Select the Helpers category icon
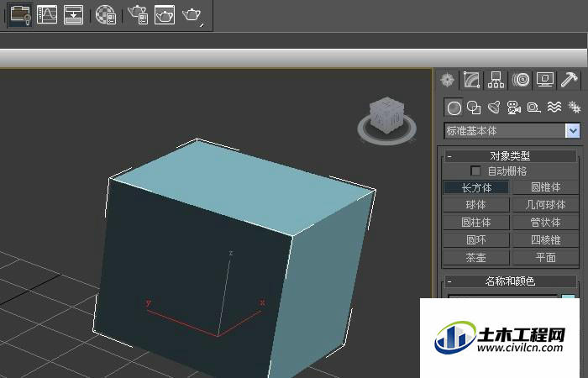The image size is (588, 378). [533, 108]
